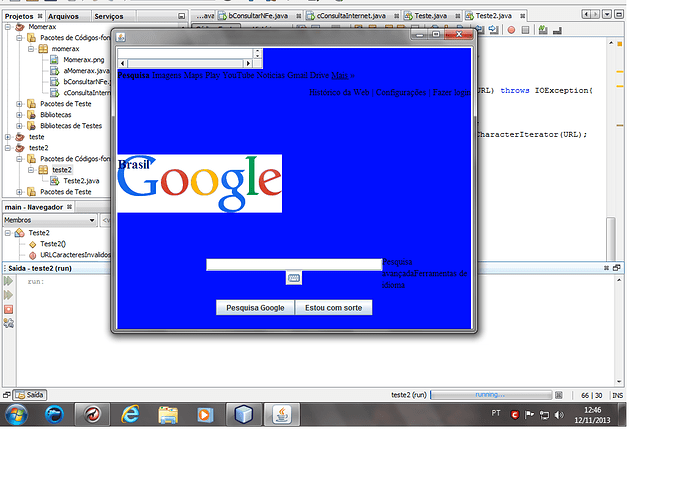Click the orange error-stripe marker at top
The width and height of the screenshot is (690, 500).
(620, 44)
